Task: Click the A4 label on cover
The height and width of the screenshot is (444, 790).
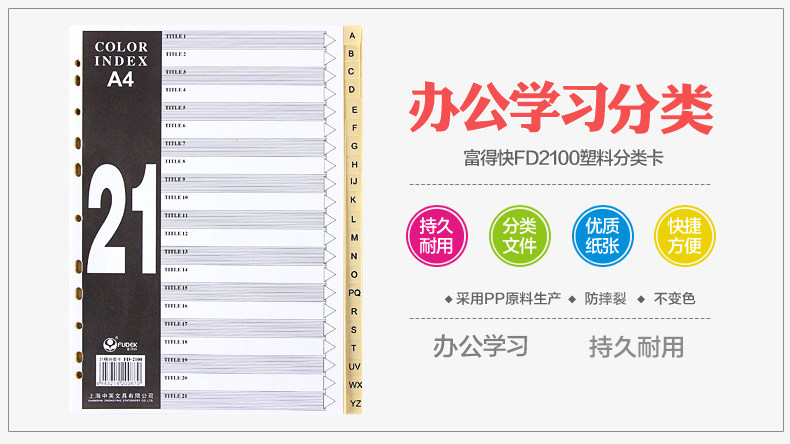Action: [120, 79]
